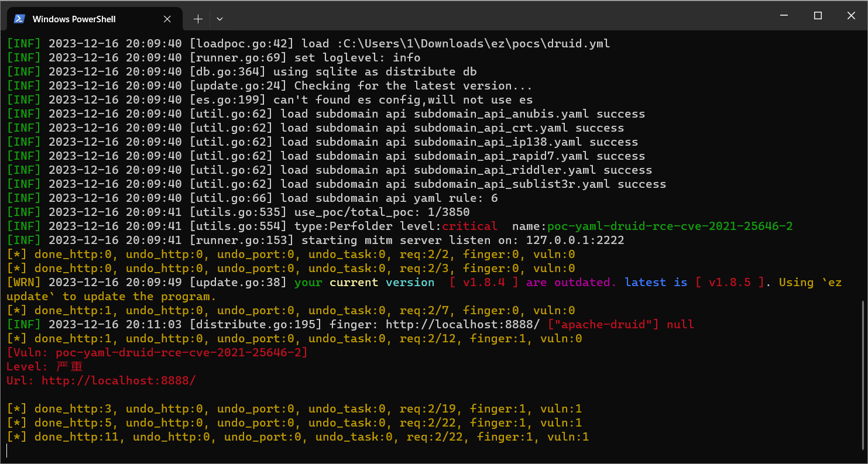Click the vertical scrollbar thumb
This screenshot has height=464, width=868.
coord(864,374)
